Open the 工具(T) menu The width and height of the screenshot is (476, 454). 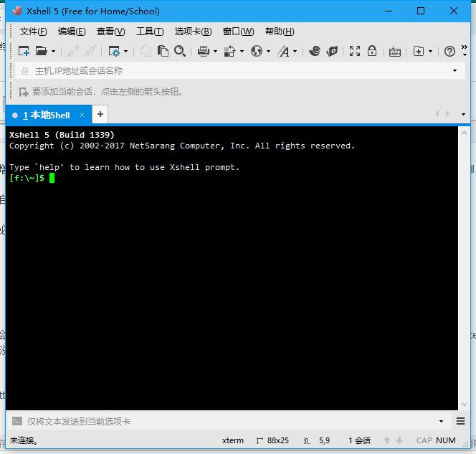click(150, 32)
